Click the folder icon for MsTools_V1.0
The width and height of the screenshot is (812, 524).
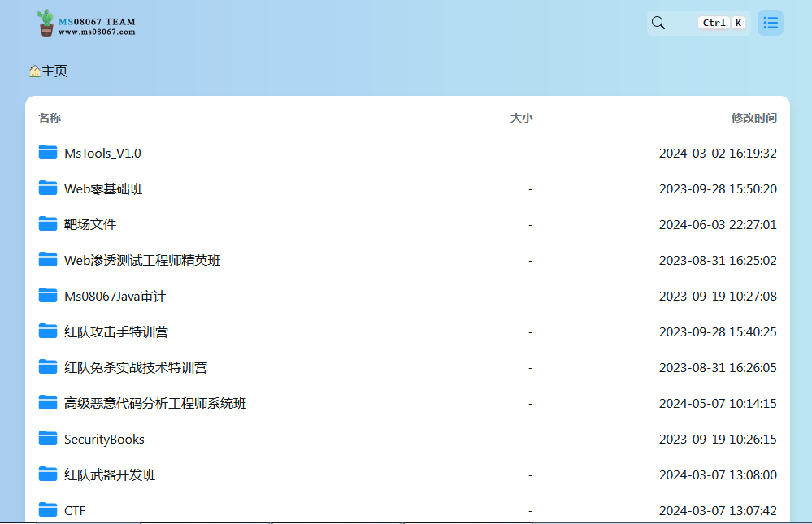tap(48, 153)
